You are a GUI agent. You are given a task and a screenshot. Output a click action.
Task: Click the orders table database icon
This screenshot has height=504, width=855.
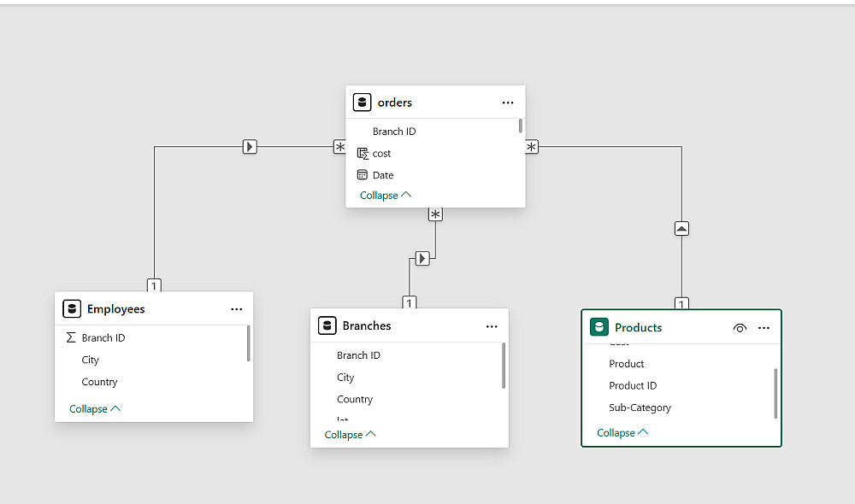coord(362,103)
